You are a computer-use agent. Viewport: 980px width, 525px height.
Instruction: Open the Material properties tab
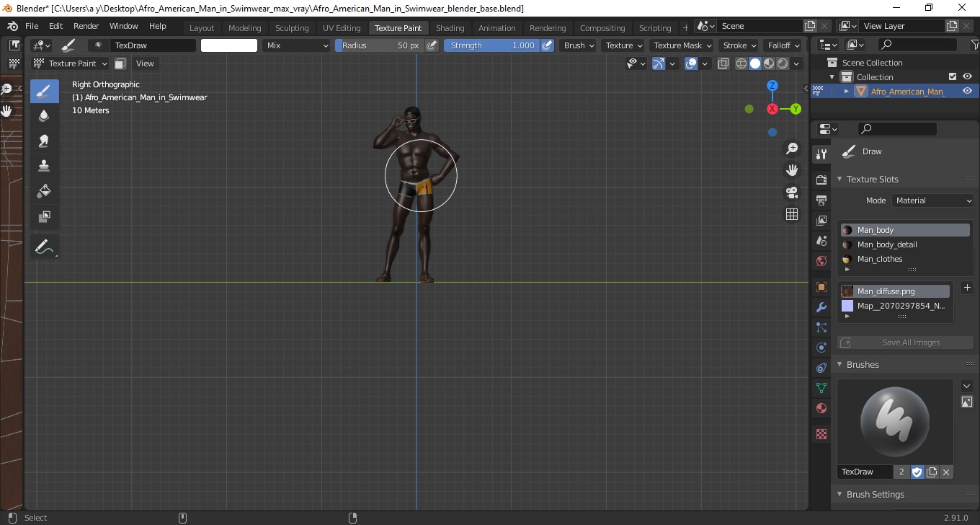point(821,408)
